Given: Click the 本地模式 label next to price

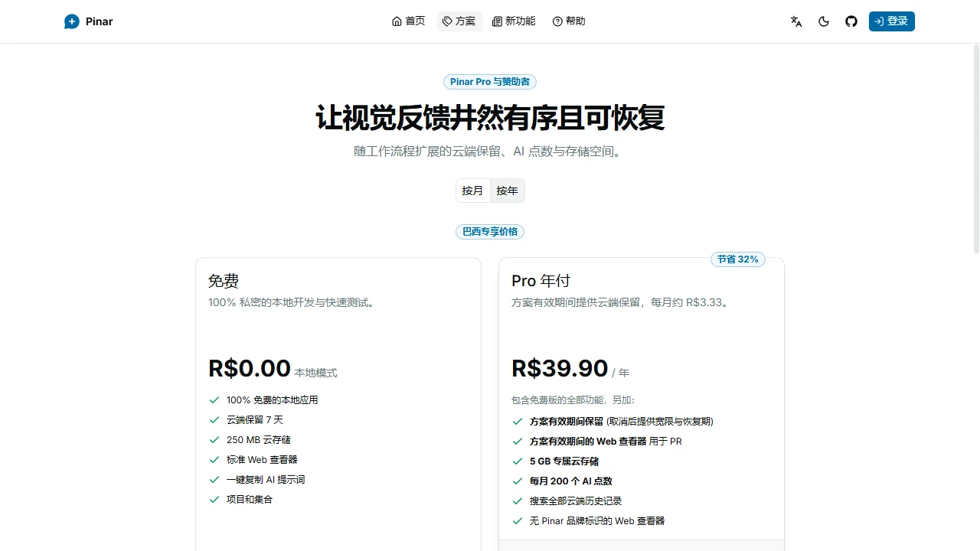Looking at the screenshot, I should [316, 373].
